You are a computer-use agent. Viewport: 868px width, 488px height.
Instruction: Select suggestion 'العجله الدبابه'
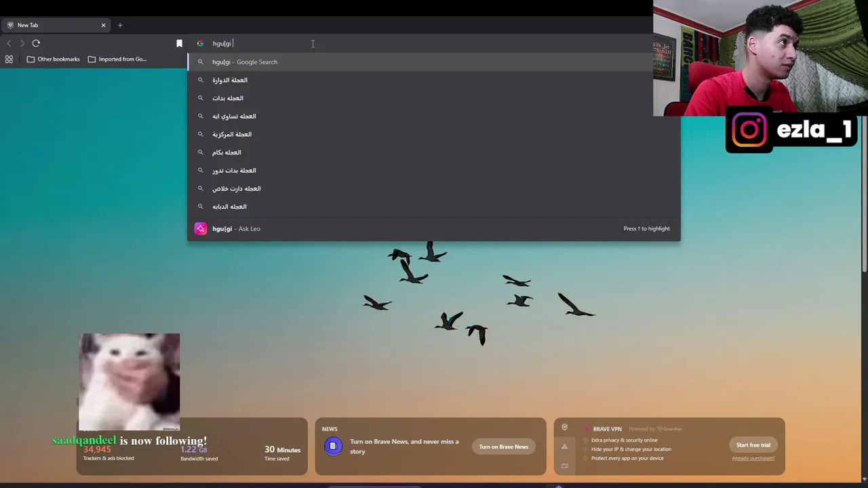point(434,207)
